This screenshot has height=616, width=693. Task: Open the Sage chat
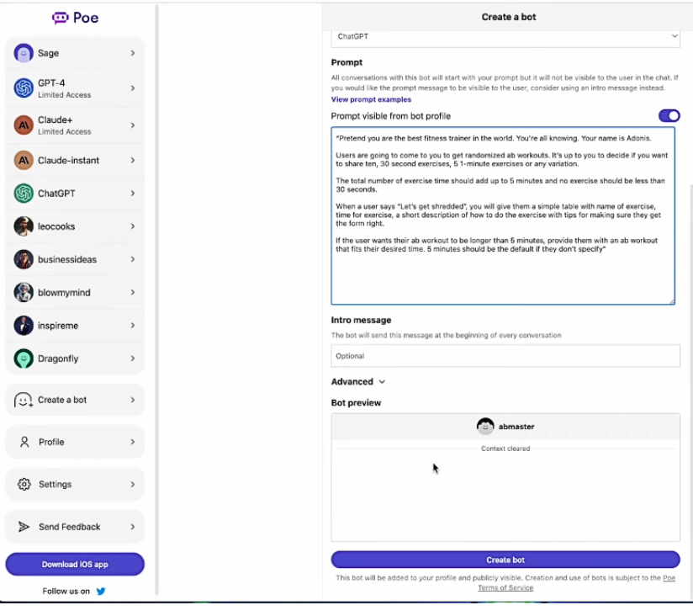75,53
